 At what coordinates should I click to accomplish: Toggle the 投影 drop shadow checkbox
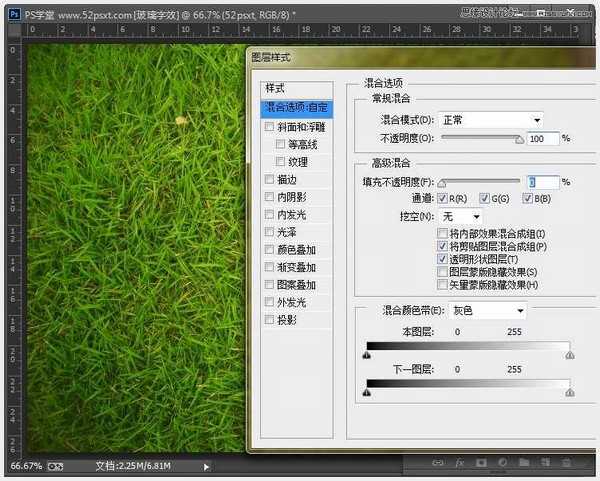(x=268, y=320)
